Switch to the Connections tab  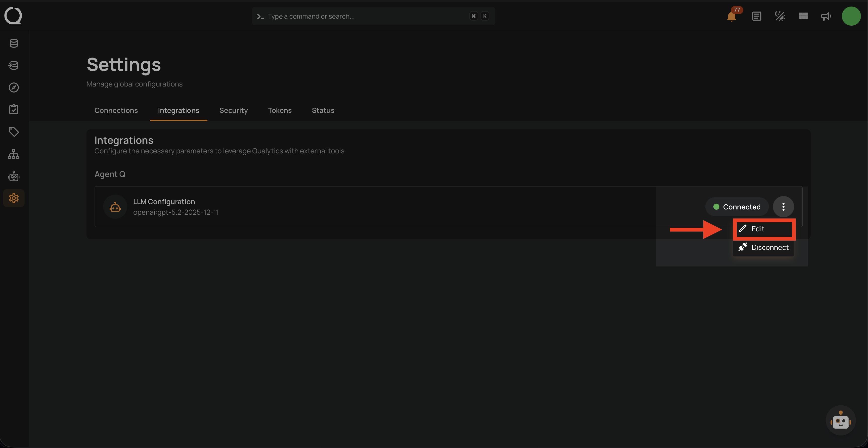point(116,110)
